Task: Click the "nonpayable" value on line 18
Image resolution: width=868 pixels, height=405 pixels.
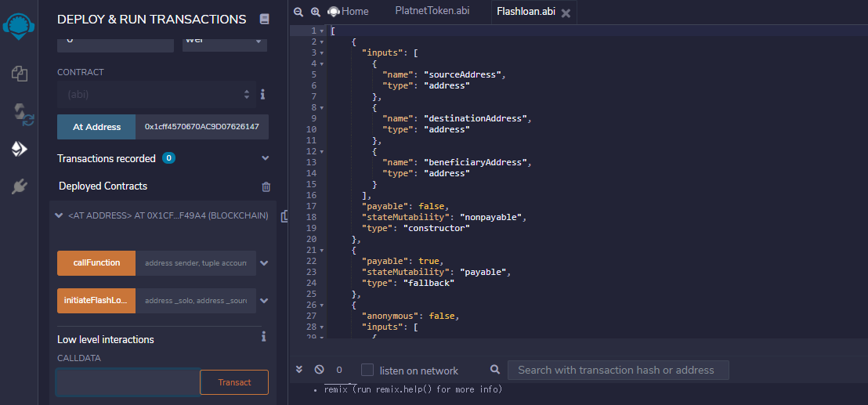Action: [491, 217]
